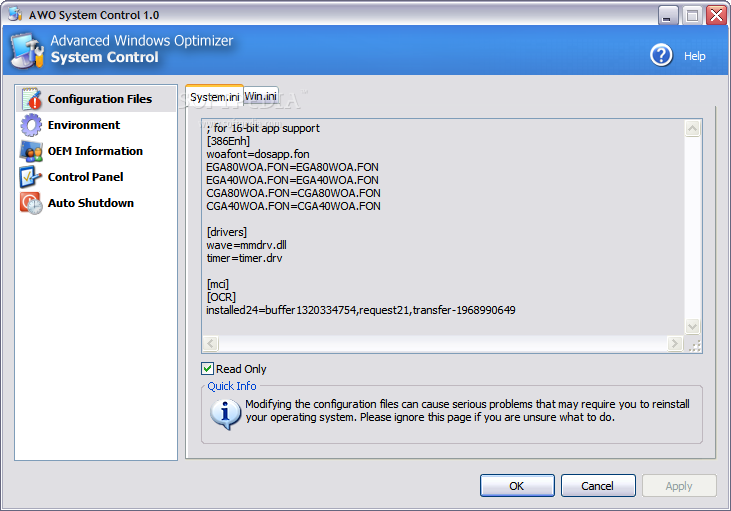731x511 pixels.
Task: Click the scroll left arrow of text box
Action: [211, 344]
